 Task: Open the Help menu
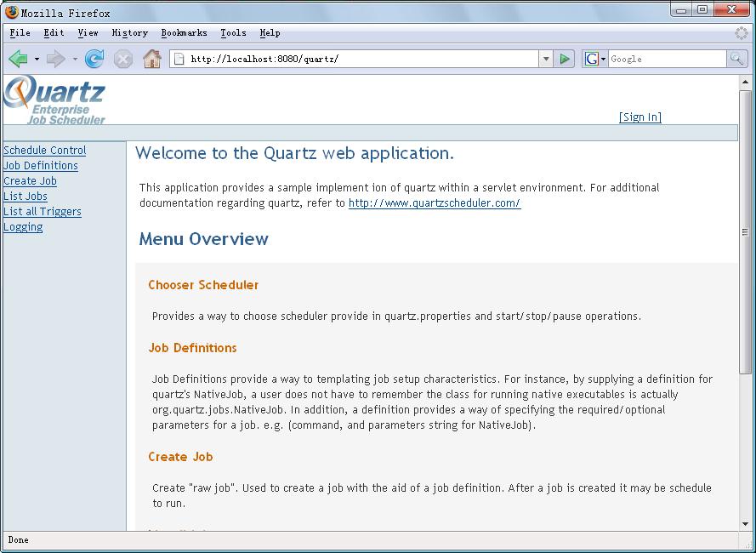pyautogui.click(x=270, y=33)
